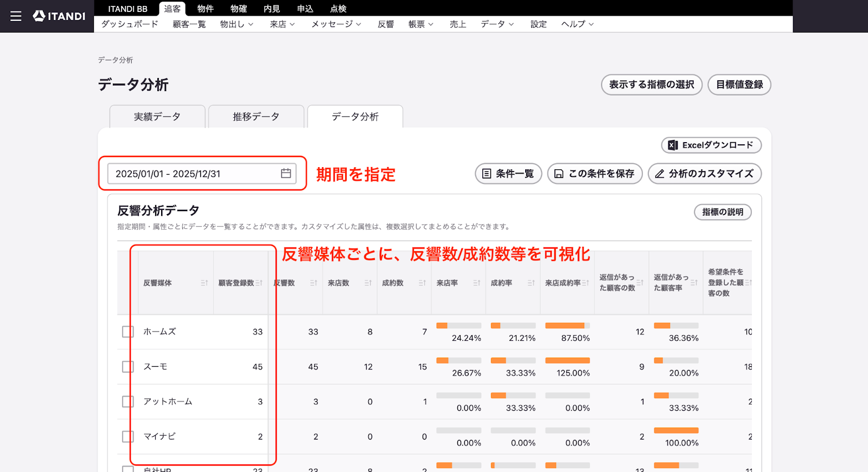Click the ITANDI logo
This screenshot has width=868, height=472.
59,16
